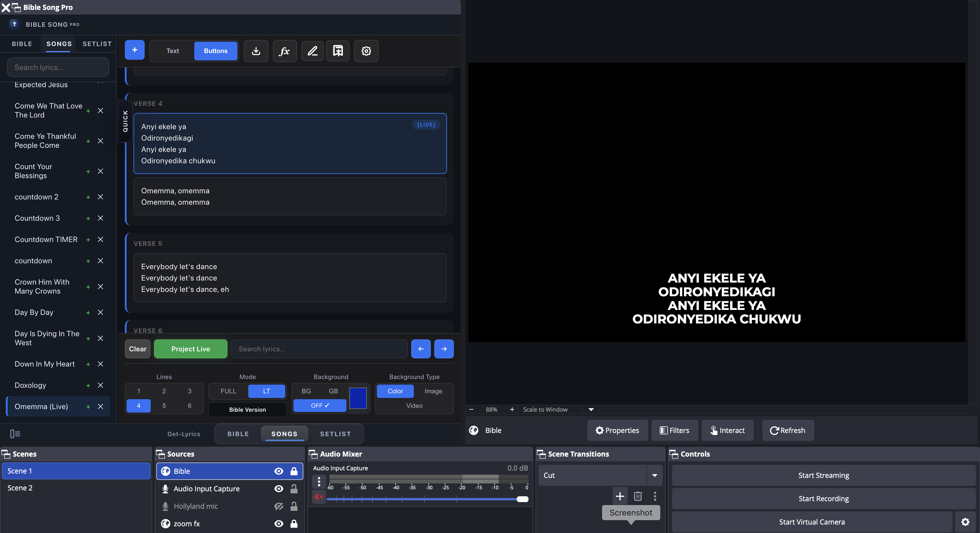Open transition three-dot menu
Image resolution: width=980 pixels, height=533 pixels.
(655, 496)
